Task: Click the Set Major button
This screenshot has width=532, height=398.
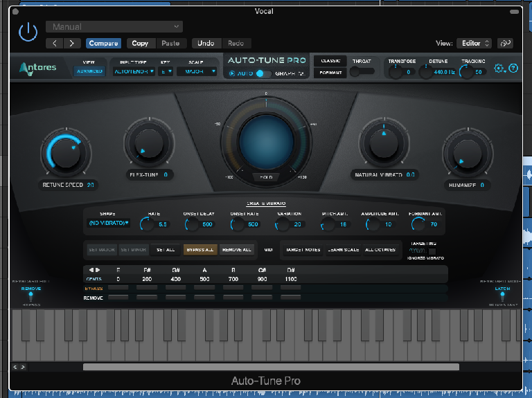Action: pos(102,250)
